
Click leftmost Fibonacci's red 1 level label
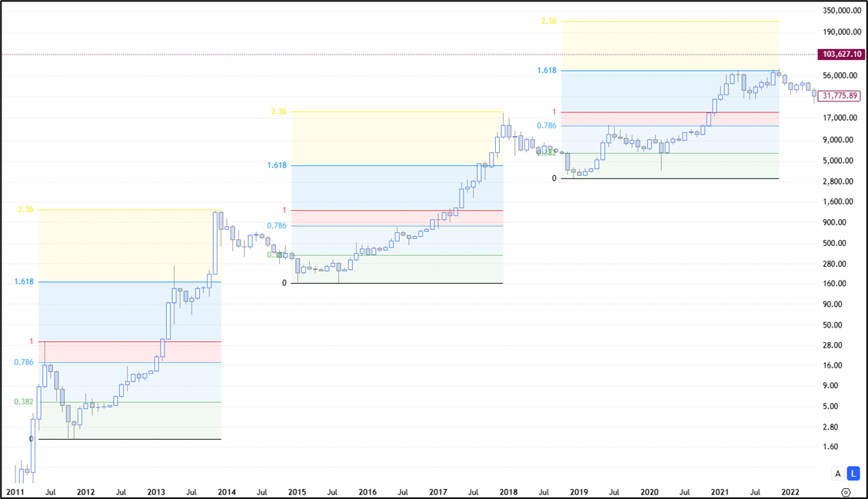click(31, 341)
